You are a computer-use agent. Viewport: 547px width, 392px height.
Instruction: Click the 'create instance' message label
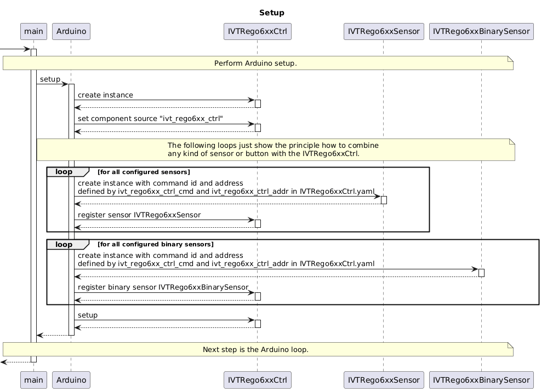pos(105,95)
